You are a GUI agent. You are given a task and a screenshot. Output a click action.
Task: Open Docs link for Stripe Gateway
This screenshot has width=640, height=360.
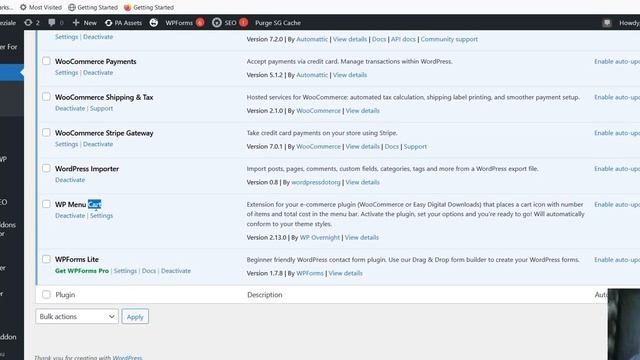[391, 147]
